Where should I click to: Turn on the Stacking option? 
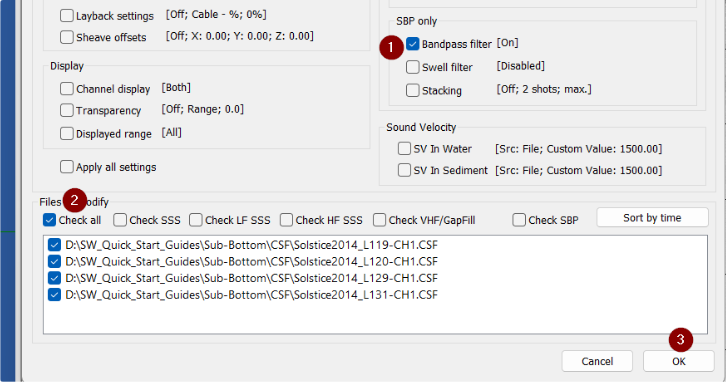tap(413, 90)
